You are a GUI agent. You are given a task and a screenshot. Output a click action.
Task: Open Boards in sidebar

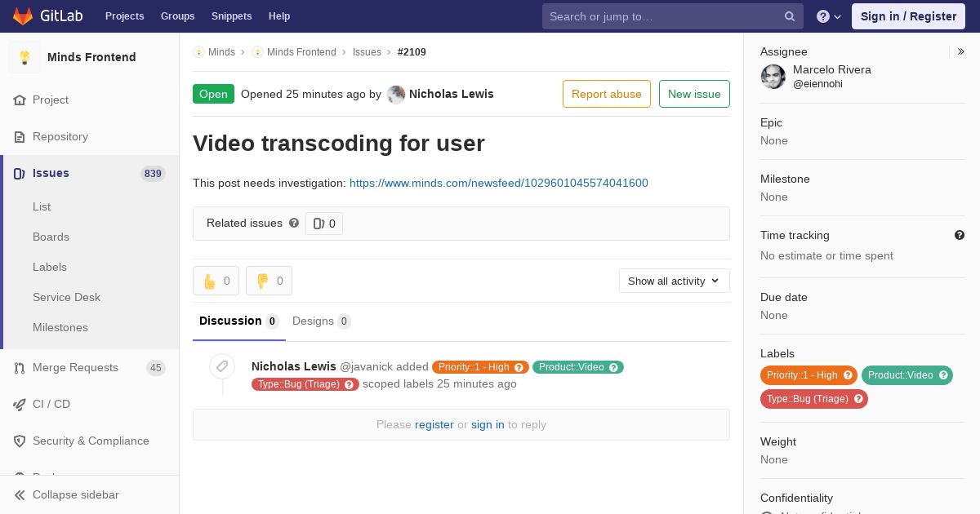[51, 237]
